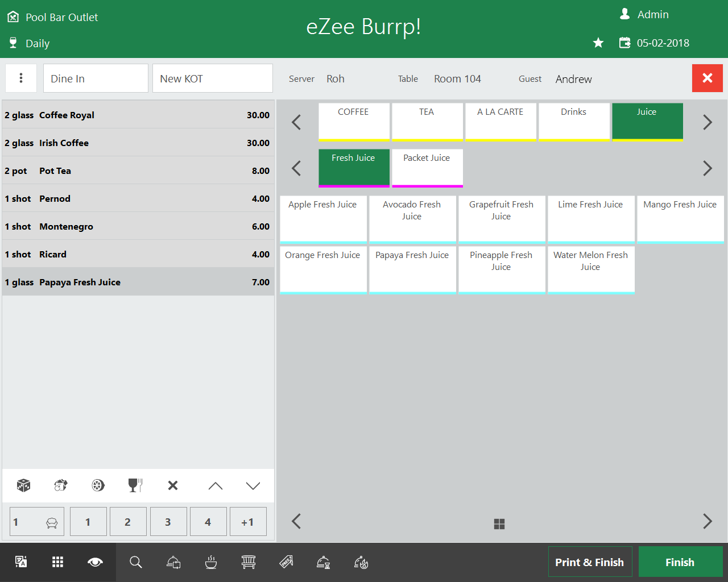Click the star icon in the header

click(x=598, y=43)
